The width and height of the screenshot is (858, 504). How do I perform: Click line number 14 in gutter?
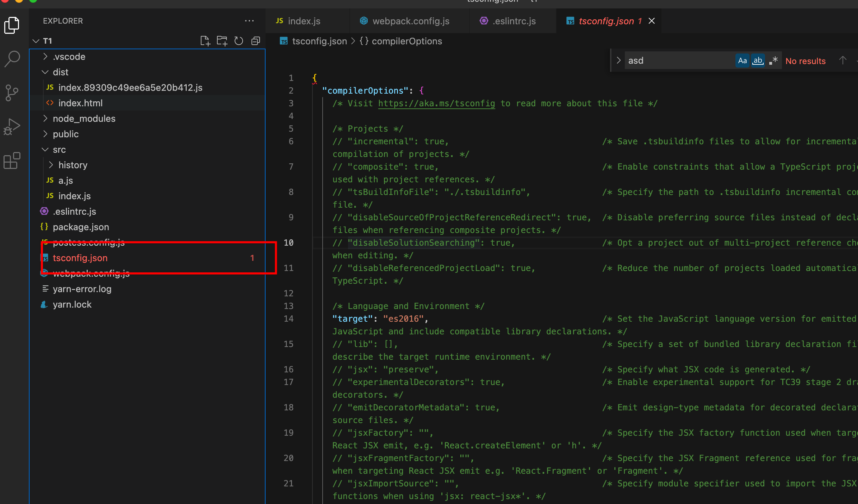[x=288, y=319]
